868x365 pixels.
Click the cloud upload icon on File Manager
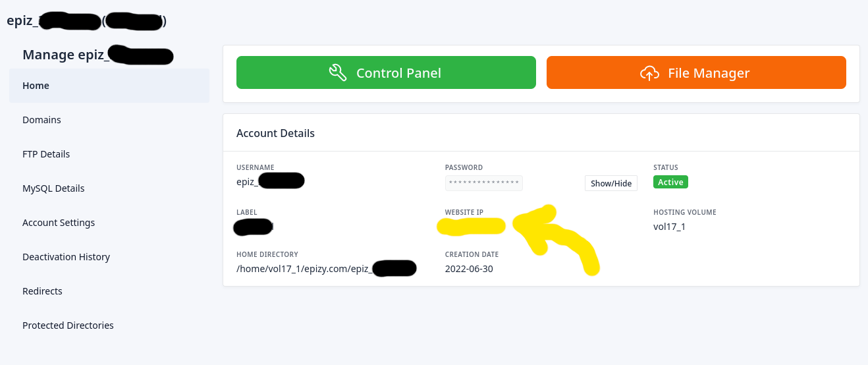[649, 72]
